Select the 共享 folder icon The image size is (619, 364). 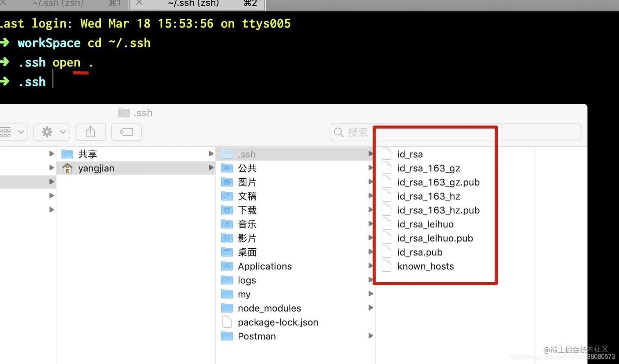click(x=67, y=154)
